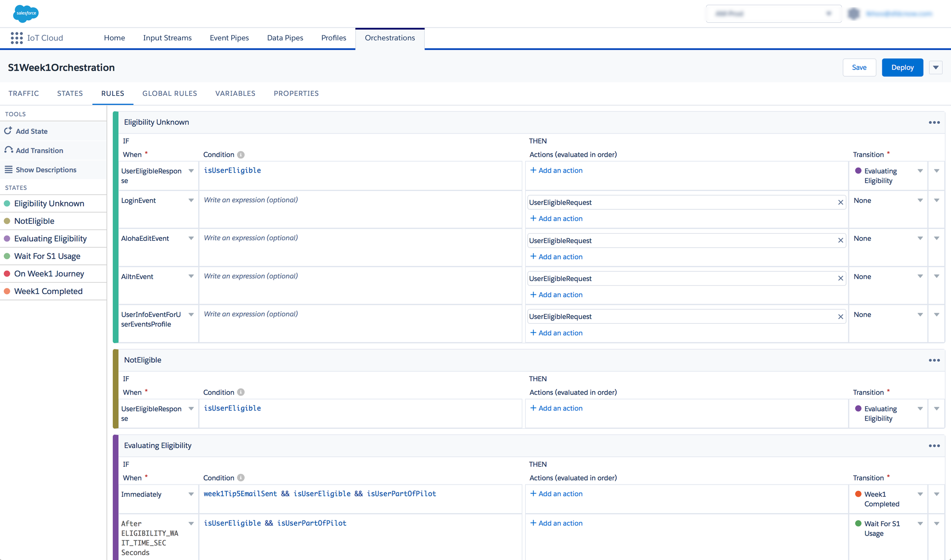The image size is (951, 560).
Task: Select On Week1 Journey state
Action: click(53, 274)
